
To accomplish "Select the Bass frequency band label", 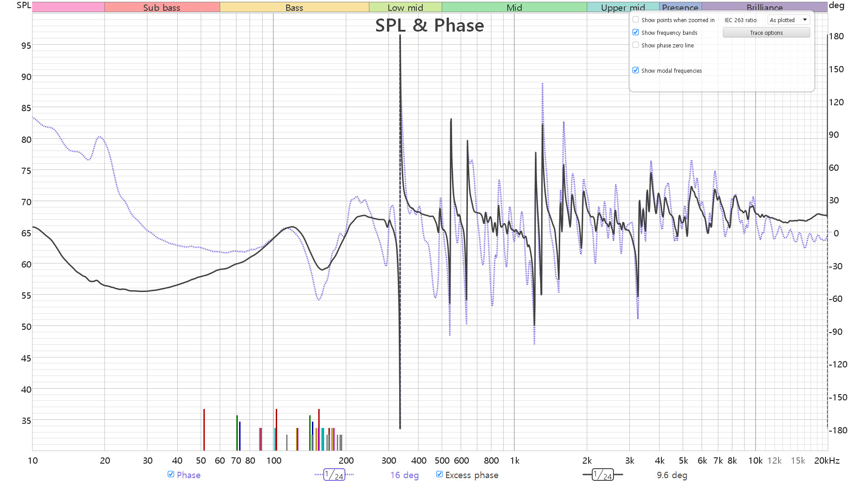I will point(294,7).
